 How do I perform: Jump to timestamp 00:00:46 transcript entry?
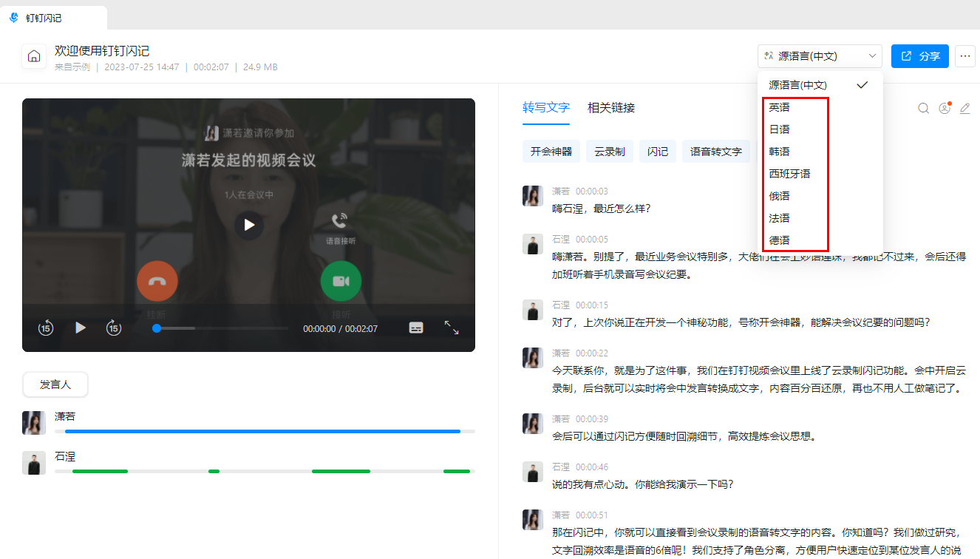coord(592,467)
